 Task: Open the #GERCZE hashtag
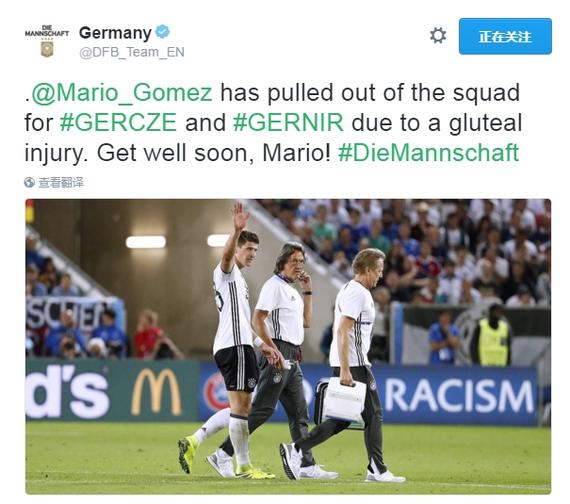pos(119,123)
